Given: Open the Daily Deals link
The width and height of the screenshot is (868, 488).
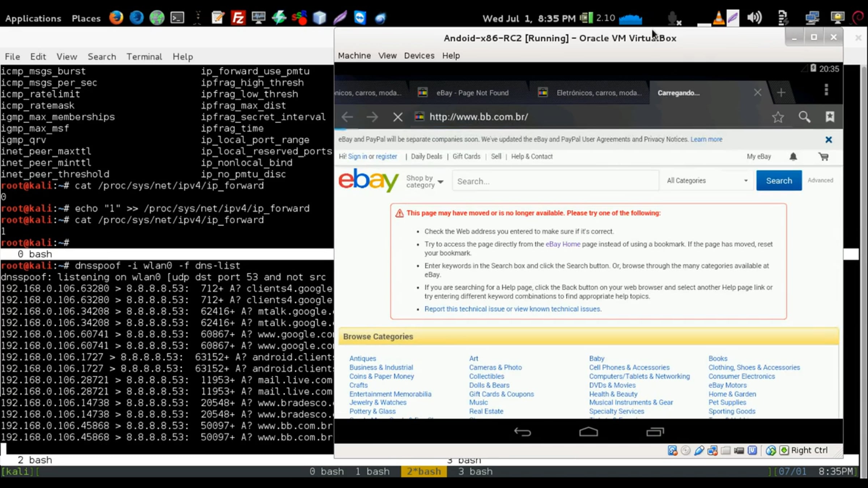Looking at the screenshot, I should pos(426,157).
